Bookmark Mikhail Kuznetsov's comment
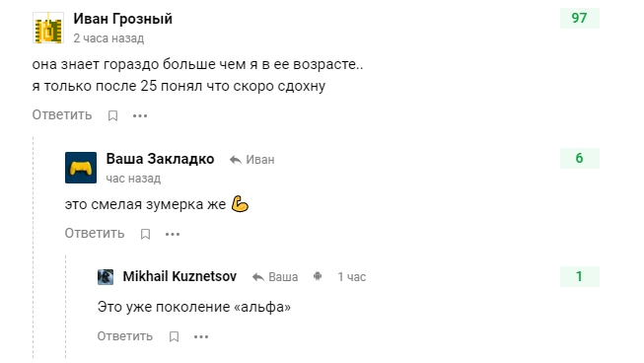 pyautogui.click(x=175, y=336)
